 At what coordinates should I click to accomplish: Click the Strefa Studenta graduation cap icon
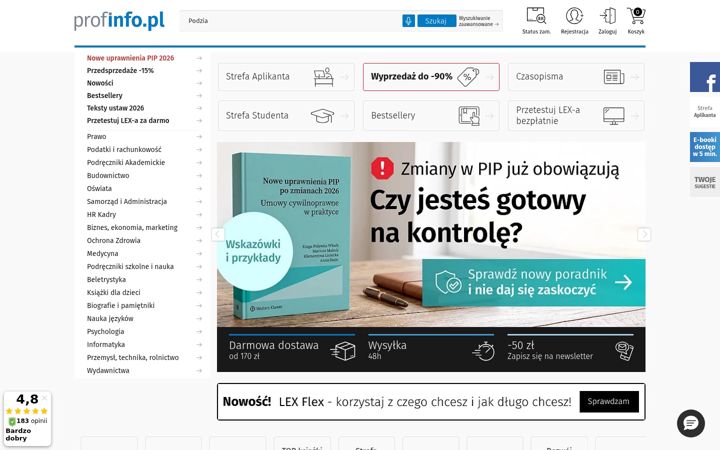(322, 116)
